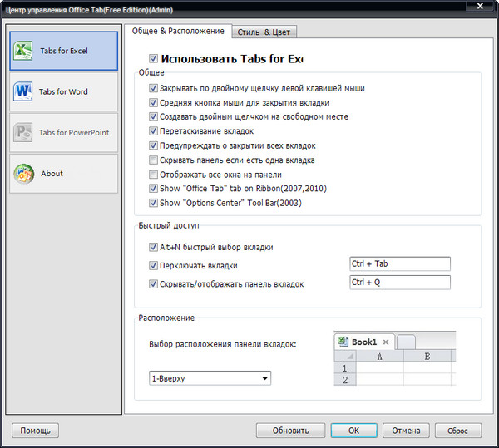Viewport: 499px width, 448px height.
Task: Select the 'Общее & Расположение' tab
Action: [x=178, y=31]
